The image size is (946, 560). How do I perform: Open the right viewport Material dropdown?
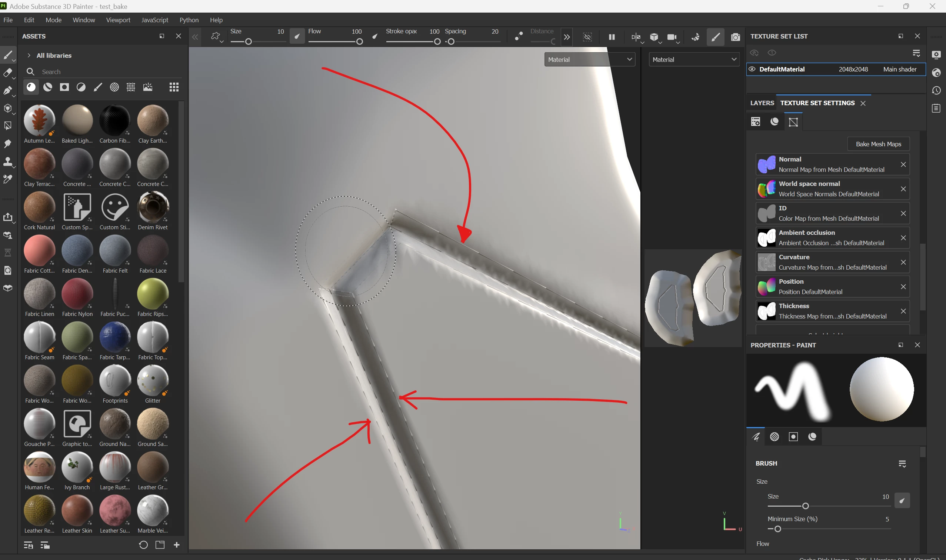tap(693, 60)
